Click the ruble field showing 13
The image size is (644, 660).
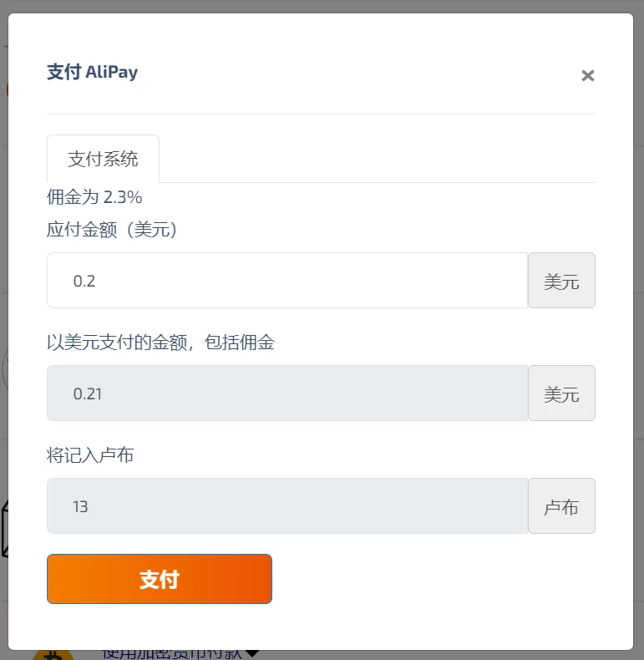(287, 506)
